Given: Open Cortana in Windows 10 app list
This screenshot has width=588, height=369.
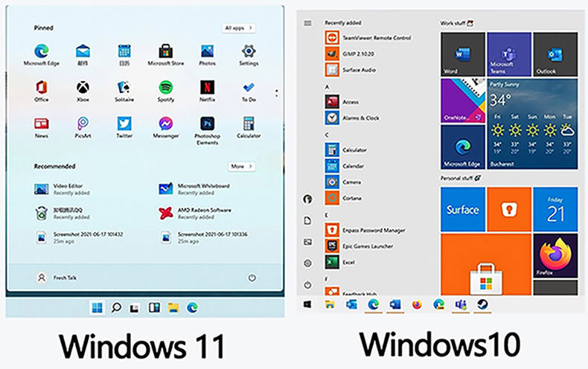Looking at the screenshot, I should [343, 198].
